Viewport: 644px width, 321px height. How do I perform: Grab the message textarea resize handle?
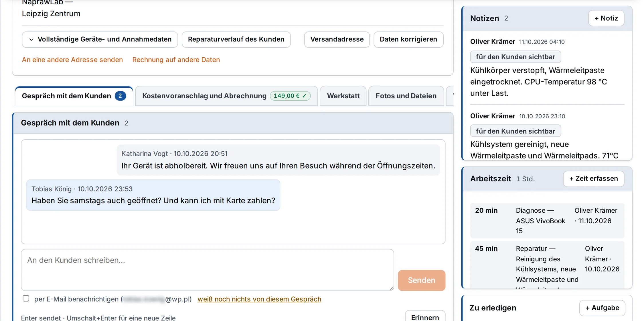[391, 288]
